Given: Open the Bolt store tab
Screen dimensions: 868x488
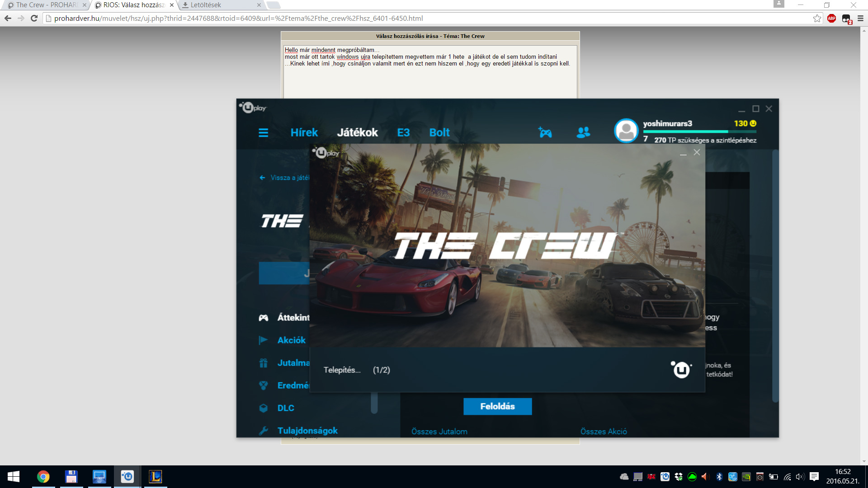Looking at the screenshot, I should 439,132.
